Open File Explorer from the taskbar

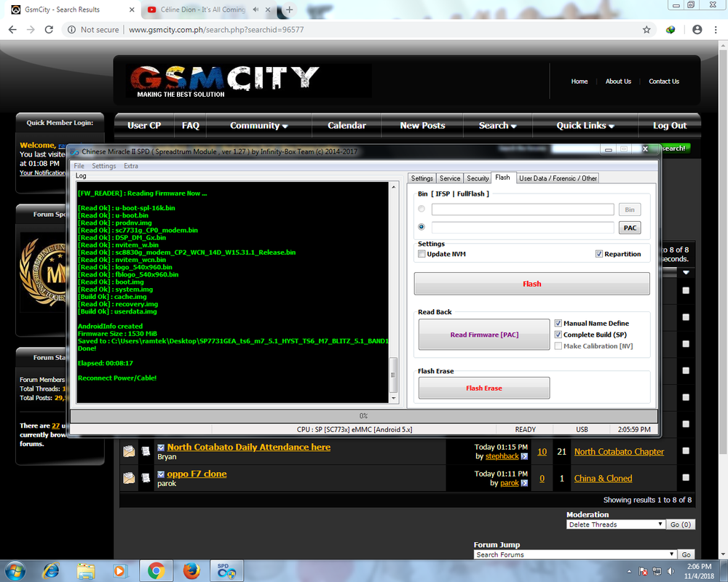(85, 570)
